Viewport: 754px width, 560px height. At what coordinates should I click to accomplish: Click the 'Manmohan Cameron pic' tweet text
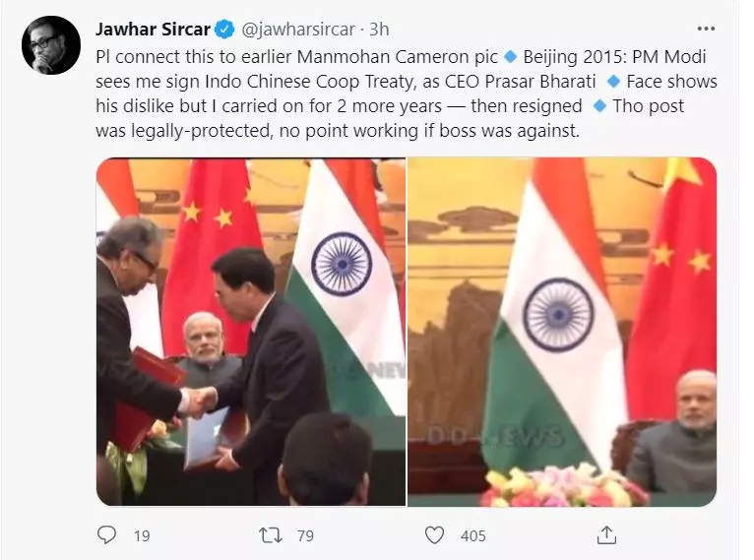coord(397,57)
